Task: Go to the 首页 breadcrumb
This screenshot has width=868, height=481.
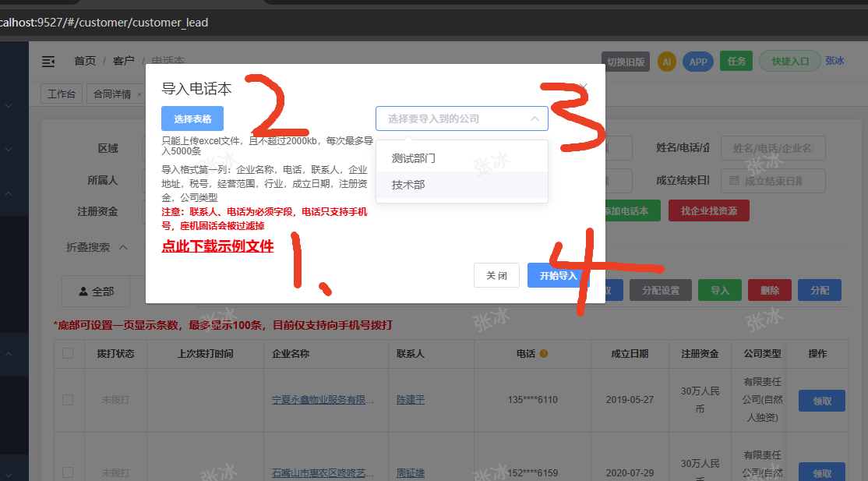Action: point(85,61)
